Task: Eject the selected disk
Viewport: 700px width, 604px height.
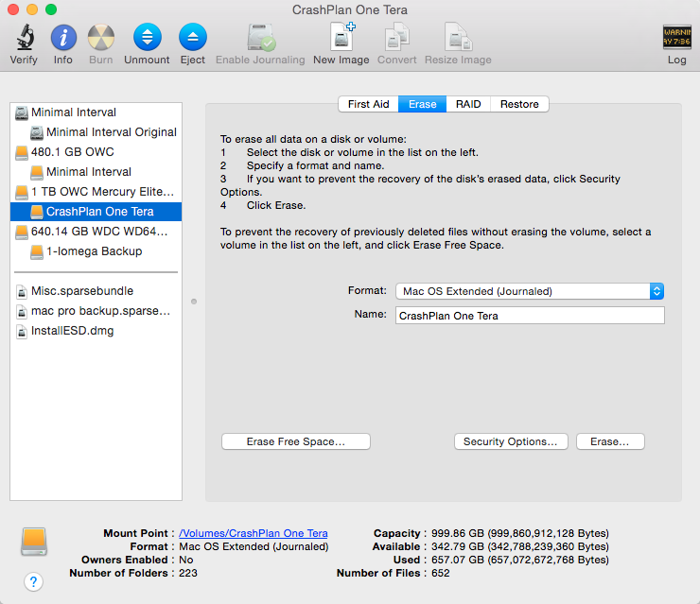Action: point(192,37)
